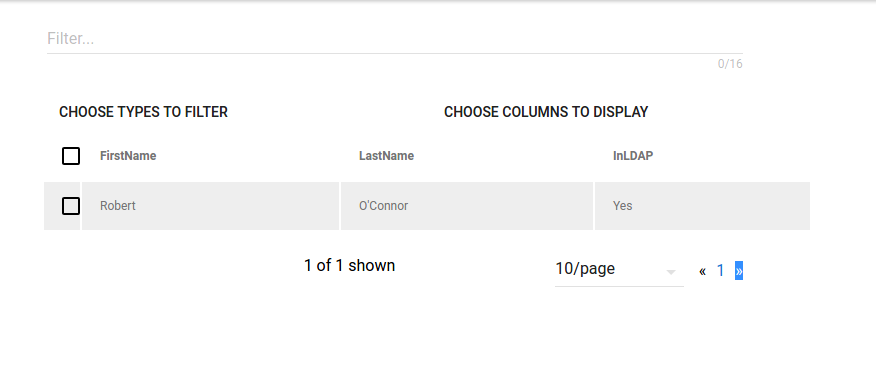Viewport: 876px width, 365px height.
Task: Sort by the InLDAP column header
Action: point(633,156)
